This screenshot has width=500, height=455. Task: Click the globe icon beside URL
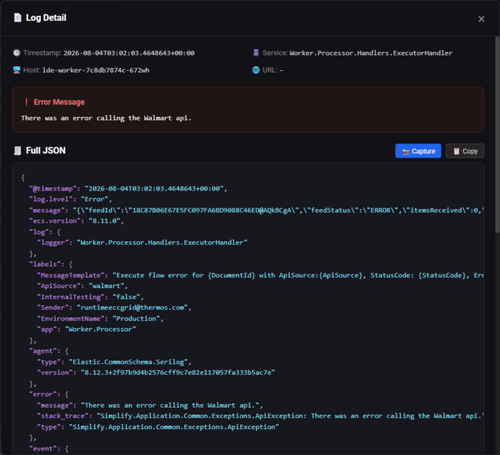pos(256,70)
